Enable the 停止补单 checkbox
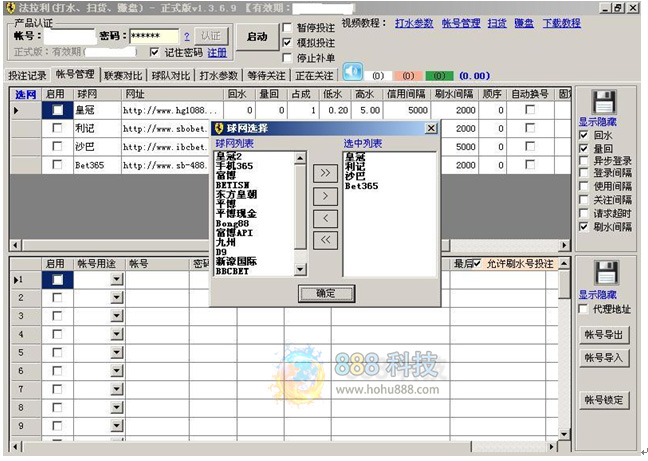 point(287,57)
